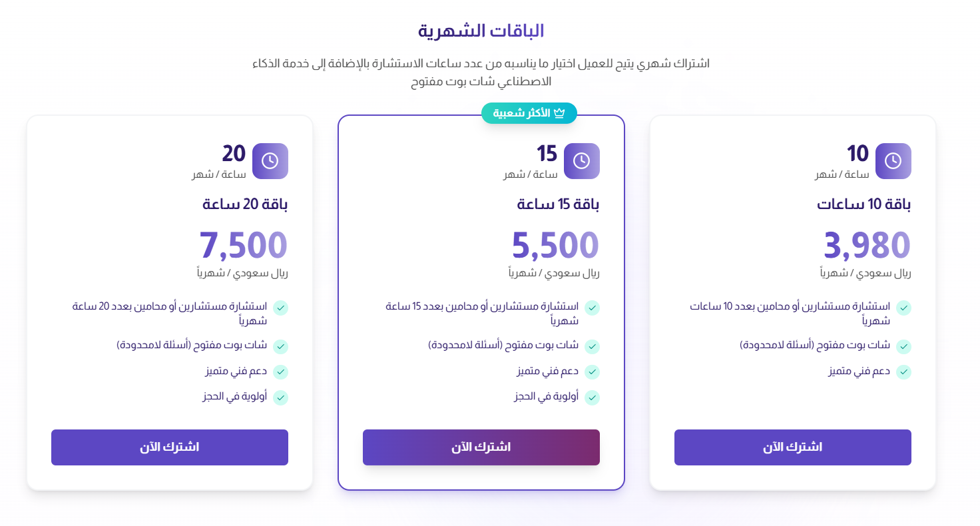Click اشترك الآن on the 15-hour plan
The width and height of the screenshot is (980, 526).
481,447
